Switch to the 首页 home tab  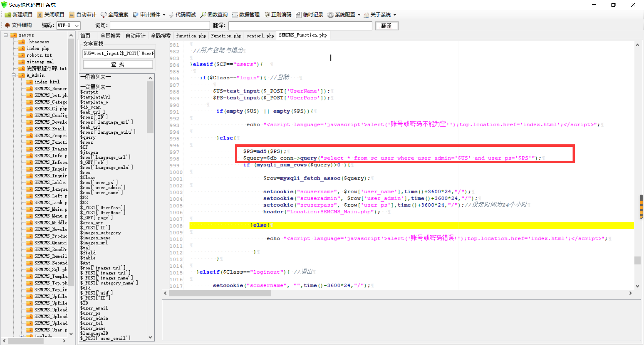(86, 36)
